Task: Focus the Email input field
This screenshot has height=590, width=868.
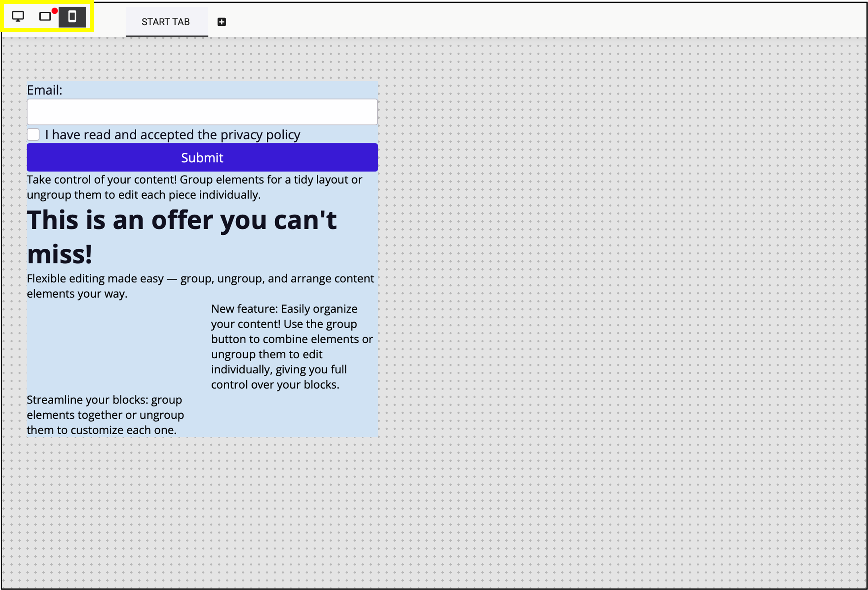Action: [x=202, y=112]
